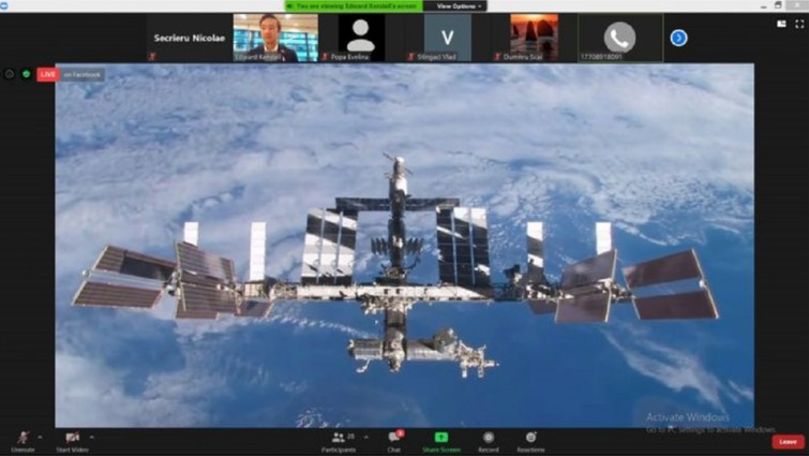
Task: Start recording with the Record icon
Action: [x=488, y=442]
